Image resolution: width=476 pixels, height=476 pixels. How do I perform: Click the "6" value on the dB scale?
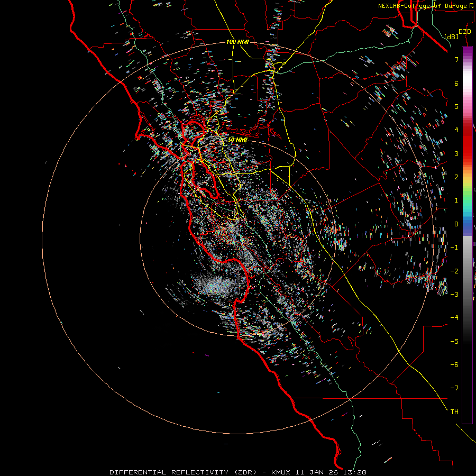click(x=456, y=83)
